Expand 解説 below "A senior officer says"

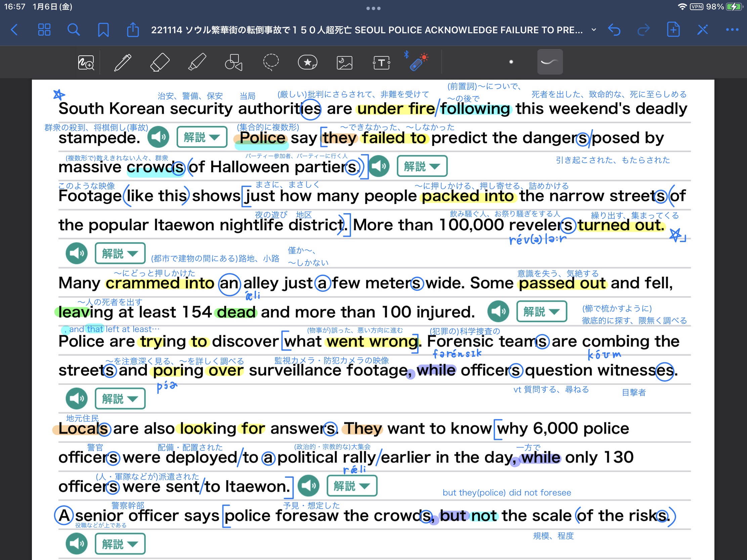120,544
